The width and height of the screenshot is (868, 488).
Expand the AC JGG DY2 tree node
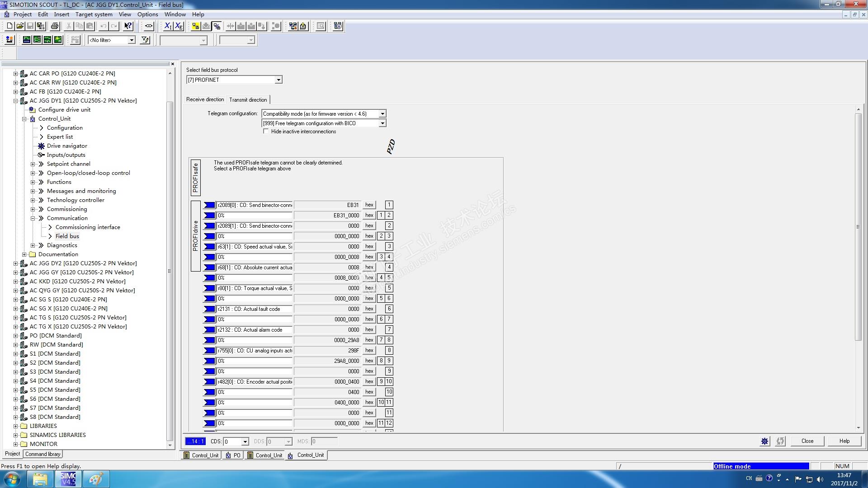[x=15, y=263]
